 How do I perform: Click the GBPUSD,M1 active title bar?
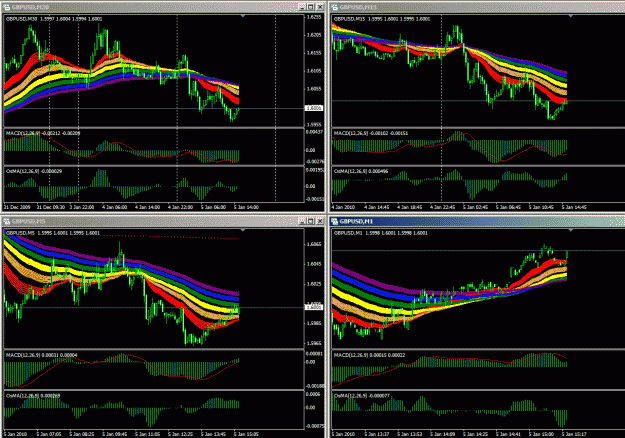(x=477, y=221)
